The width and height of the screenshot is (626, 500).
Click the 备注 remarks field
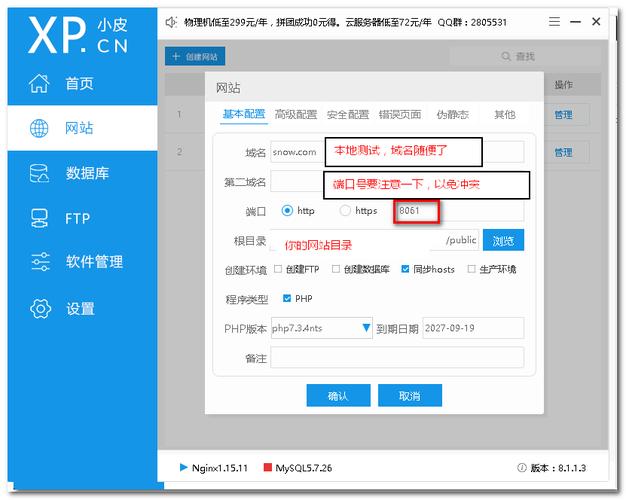point(397,357)
